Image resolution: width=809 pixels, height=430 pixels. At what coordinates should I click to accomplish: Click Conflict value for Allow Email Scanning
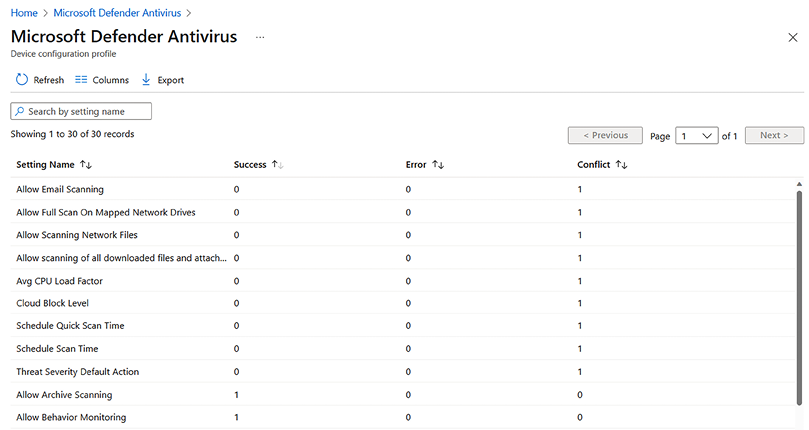point(579,189)
